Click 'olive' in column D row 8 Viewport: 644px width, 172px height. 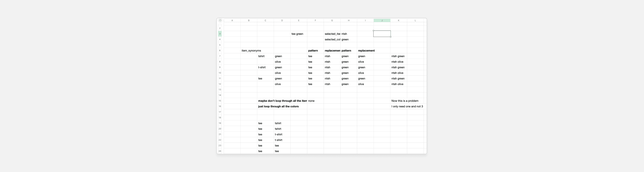coord(282,62)
